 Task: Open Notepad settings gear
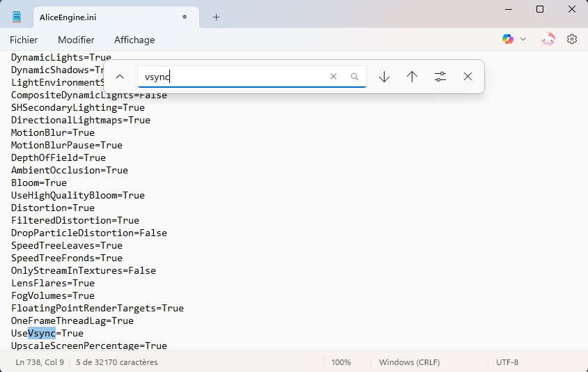point(572,39)
